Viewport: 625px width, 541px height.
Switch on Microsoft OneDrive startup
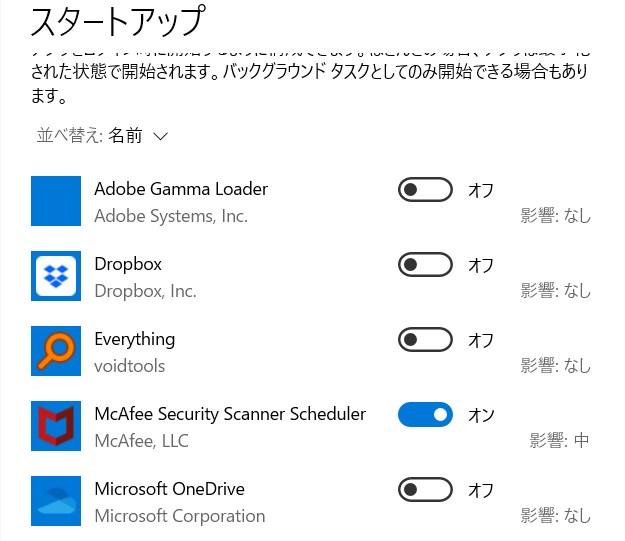[425, 489]
